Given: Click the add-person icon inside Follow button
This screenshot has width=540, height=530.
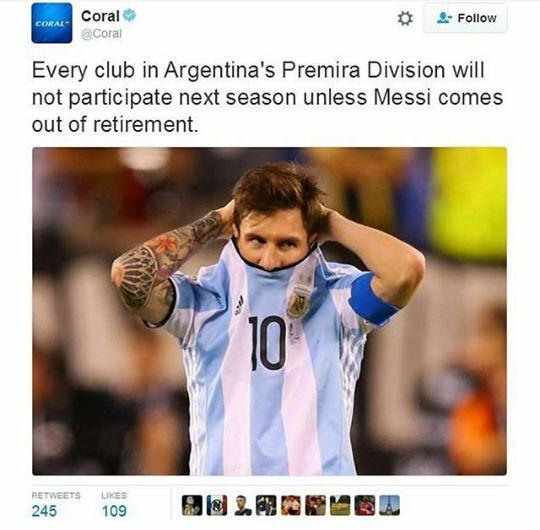Looking at the screenshot, I should (444, 18).
